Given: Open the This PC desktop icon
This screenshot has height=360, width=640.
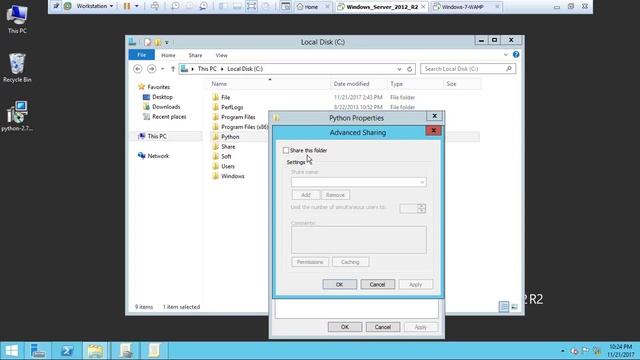Looking at the screenshot, I should [x=17, y=19].
